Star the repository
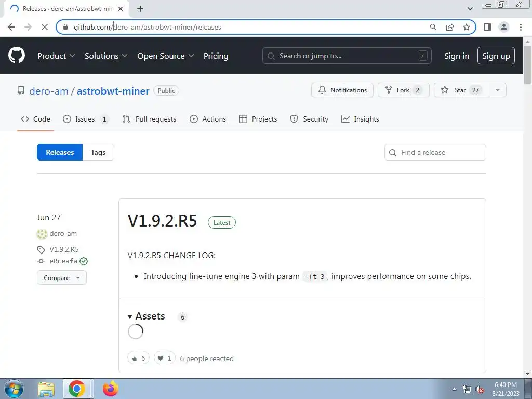The width and height of the screenshot is (532, 399). point(461,90)
